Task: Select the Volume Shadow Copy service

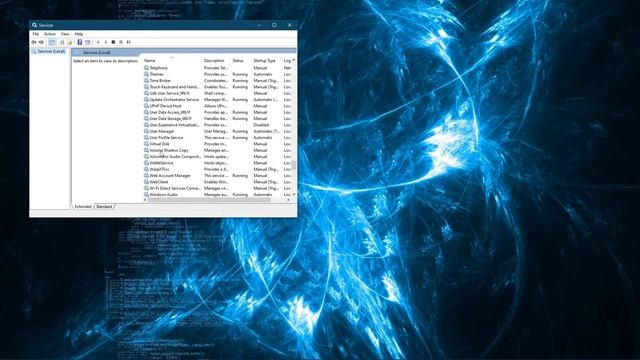Action: coord(217,150)
